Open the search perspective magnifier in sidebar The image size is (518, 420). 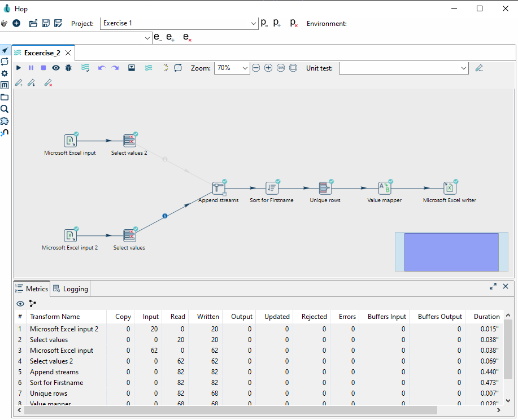pos(5,109)
